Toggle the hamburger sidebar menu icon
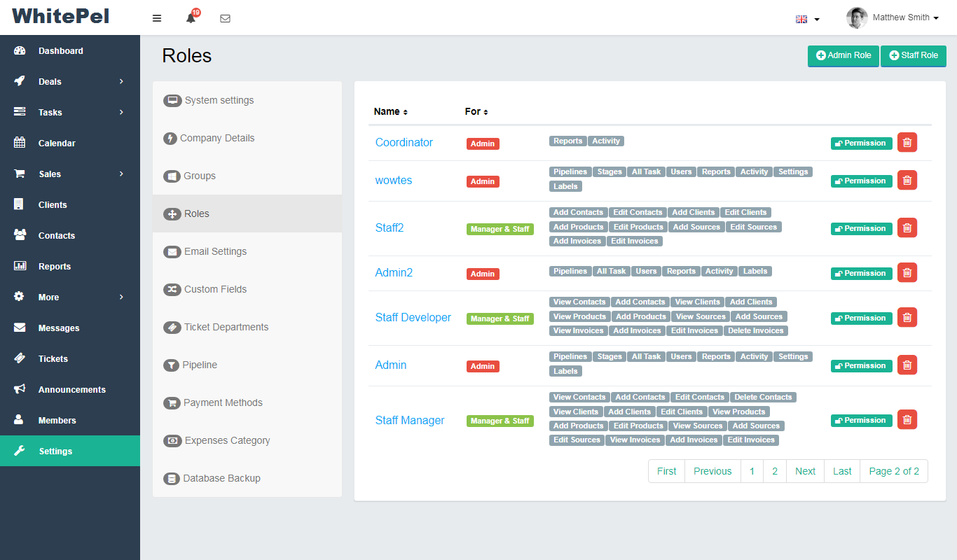The image size is (957, 560). 157,18
